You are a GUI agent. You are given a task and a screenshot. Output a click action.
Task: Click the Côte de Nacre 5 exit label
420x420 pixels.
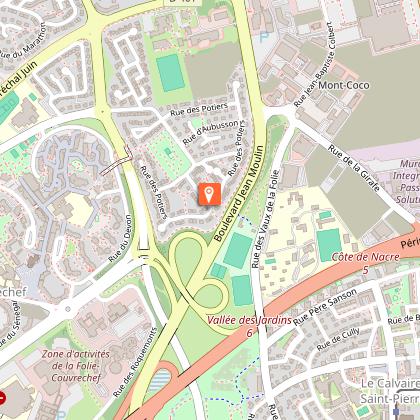coord(365,263)
